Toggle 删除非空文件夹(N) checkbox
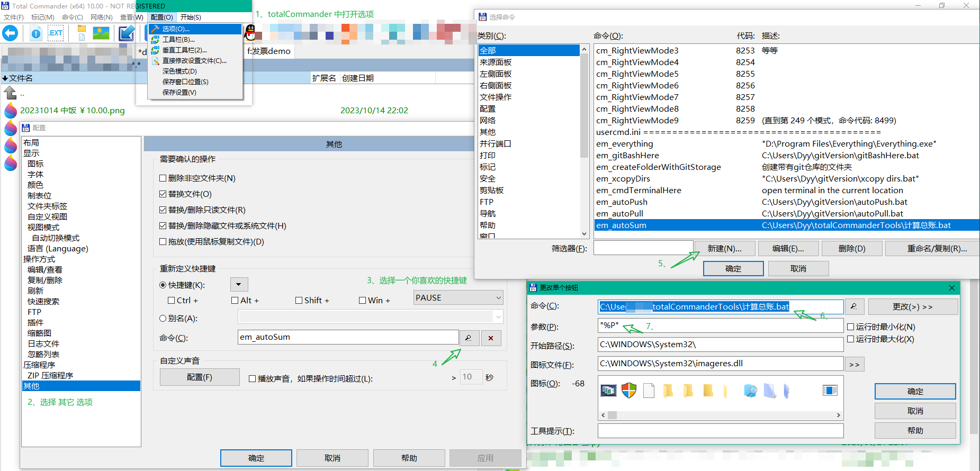 coord(163,178)
